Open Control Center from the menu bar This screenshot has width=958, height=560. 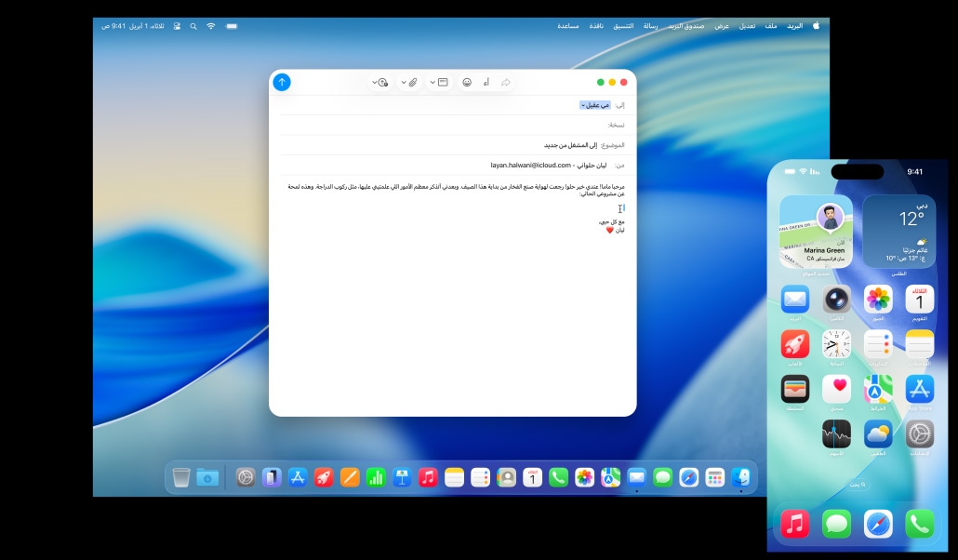(176, 26)
